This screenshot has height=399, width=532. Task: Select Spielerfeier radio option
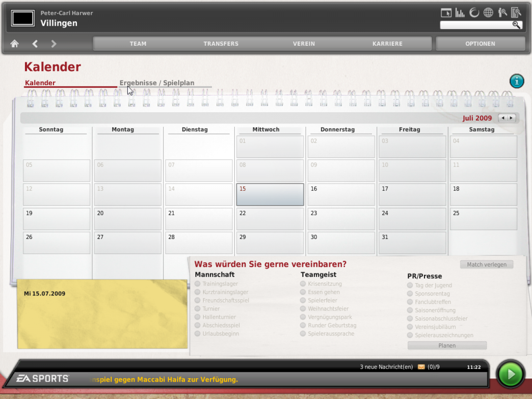303,300
